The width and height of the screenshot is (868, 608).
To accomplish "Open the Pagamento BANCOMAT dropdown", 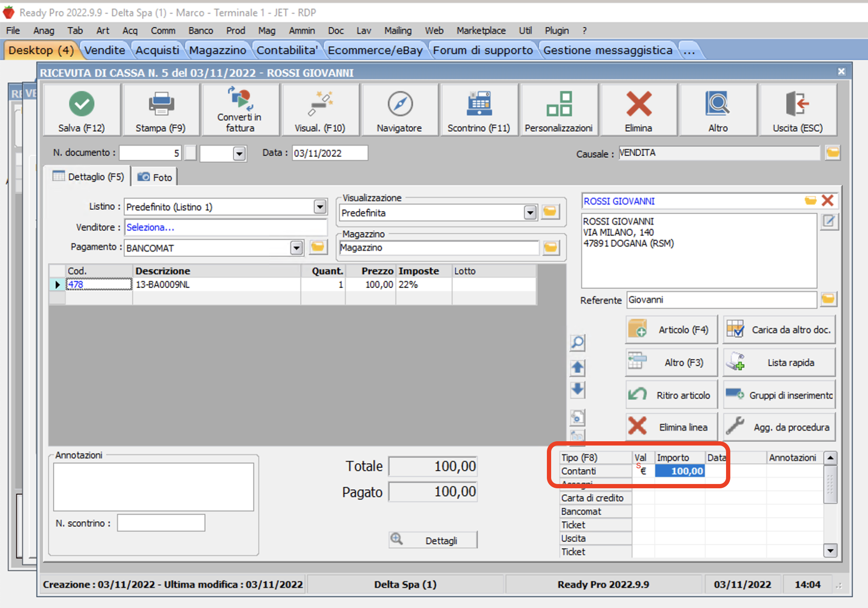I will 296,248.
